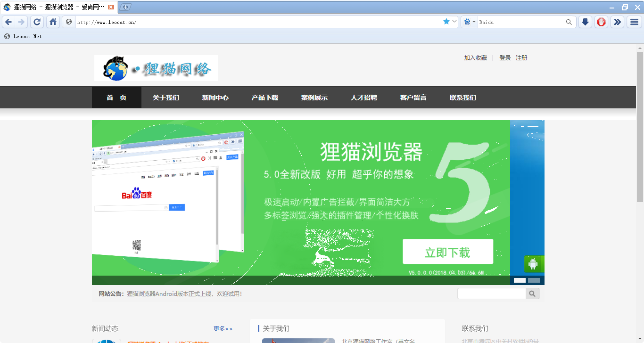Focus the Baidu search input field
644x343 pixels.
coord(521,22)
